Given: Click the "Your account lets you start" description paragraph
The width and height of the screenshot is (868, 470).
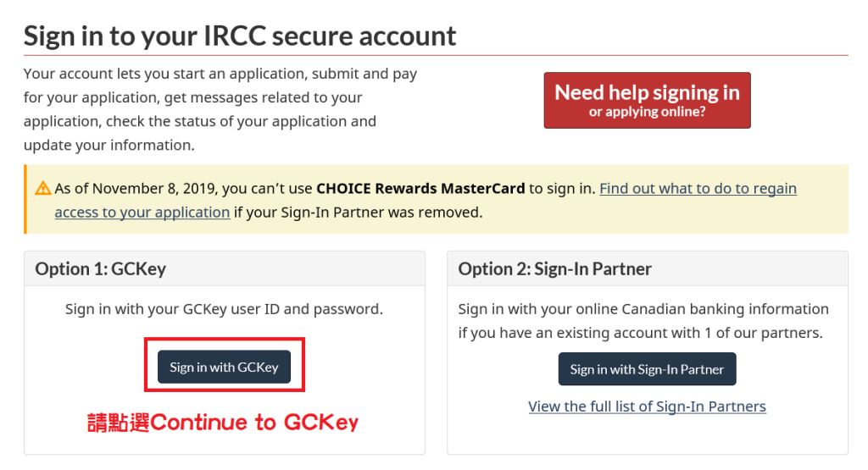Looking at the screenshot, I should pos(220,109).
